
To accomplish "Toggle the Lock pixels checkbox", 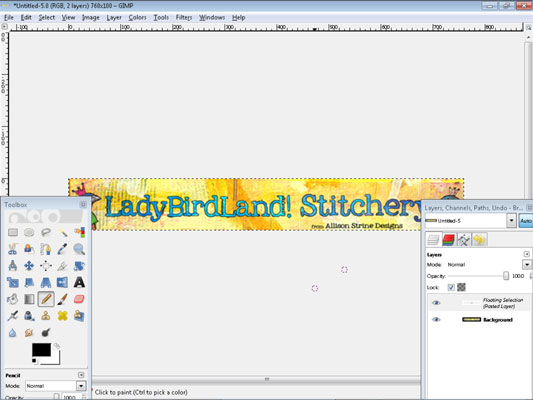I will coord(451,288).
